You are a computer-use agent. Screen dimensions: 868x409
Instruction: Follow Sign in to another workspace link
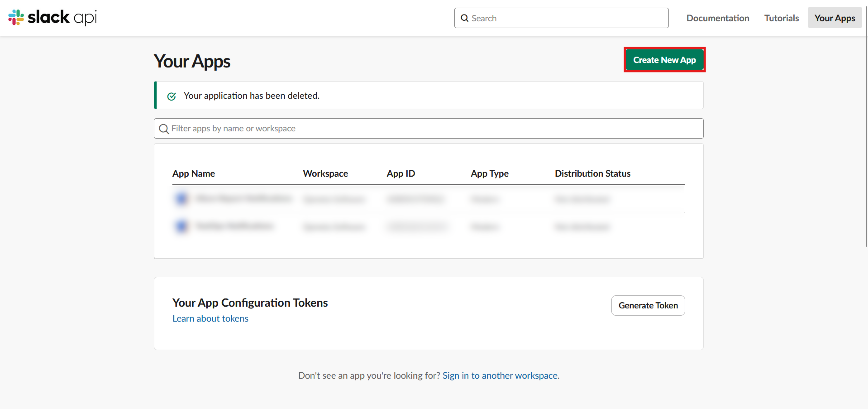click(500, 375)
